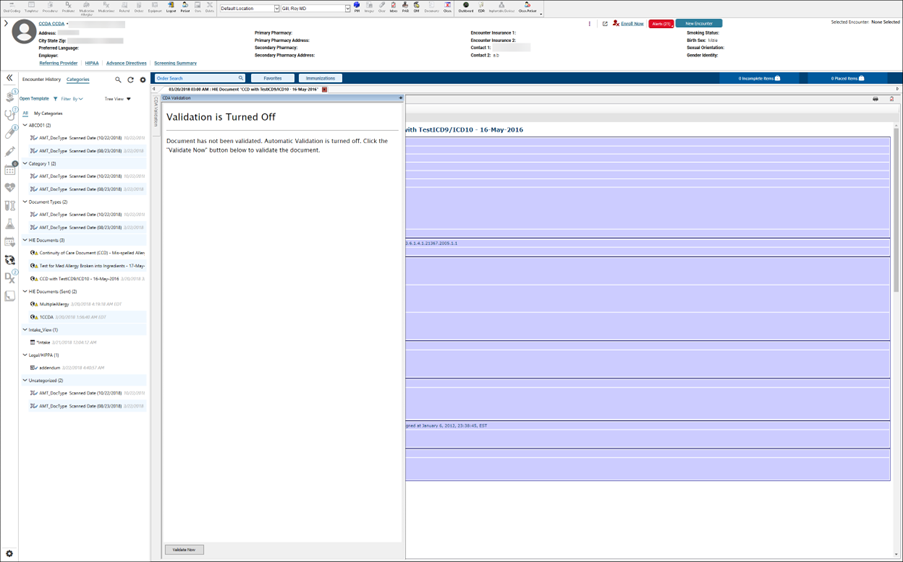The height and width of the screenshot is (562, 903).
Task: Click the Enroll Now link
Action: pos(632,24)
